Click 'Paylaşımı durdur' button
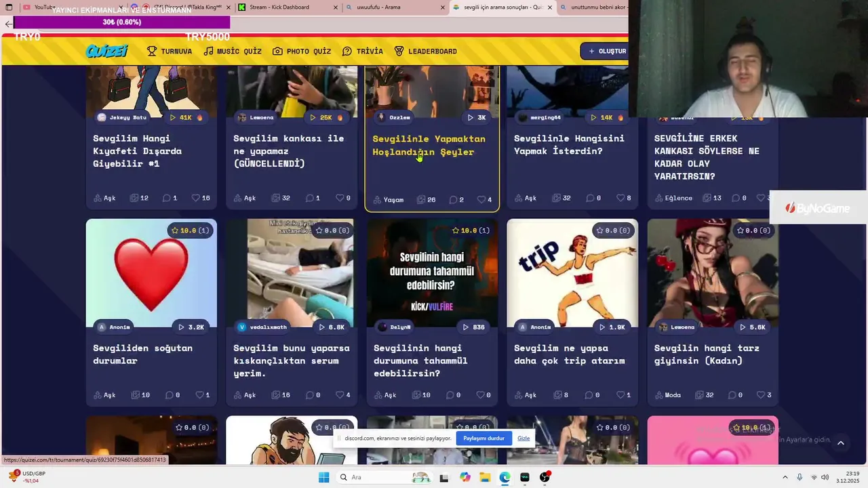Viewport: 868px width, 488px height. 484,439
